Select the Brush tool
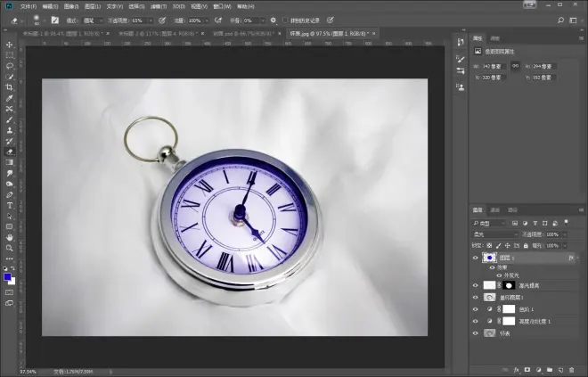588x377 pixels. click(10, 119)
